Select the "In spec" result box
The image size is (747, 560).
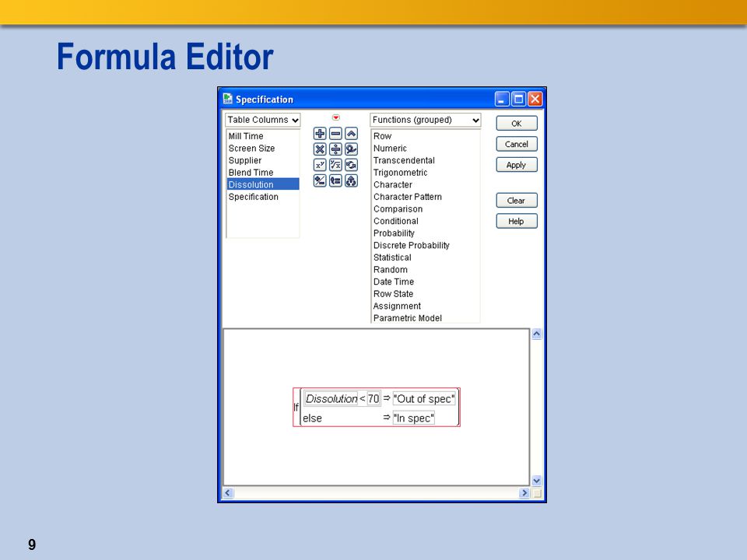pyautogui.click(x=413, y=418)
